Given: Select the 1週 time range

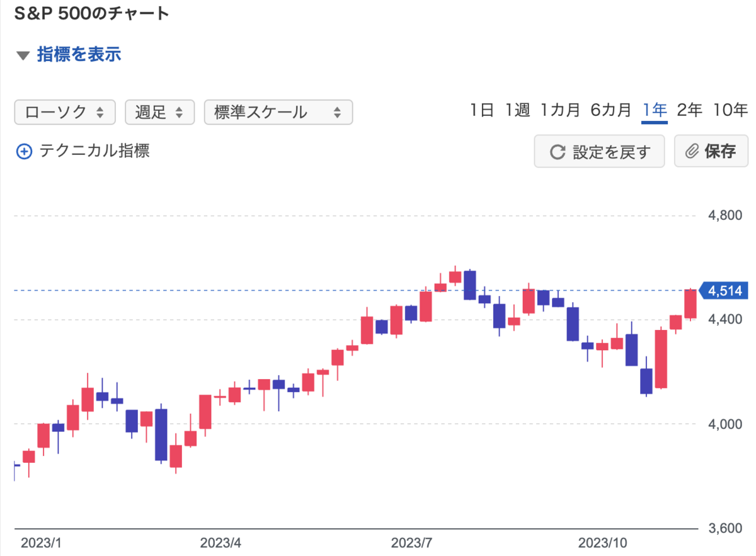Looking at the screenshot, I should point(517,110).
